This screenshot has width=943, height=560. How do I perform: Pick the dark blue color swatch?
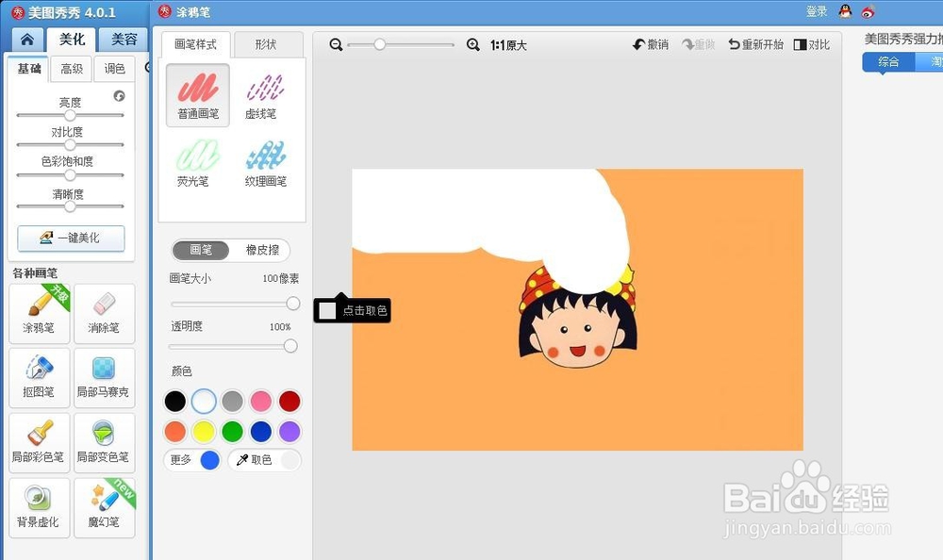261,431
